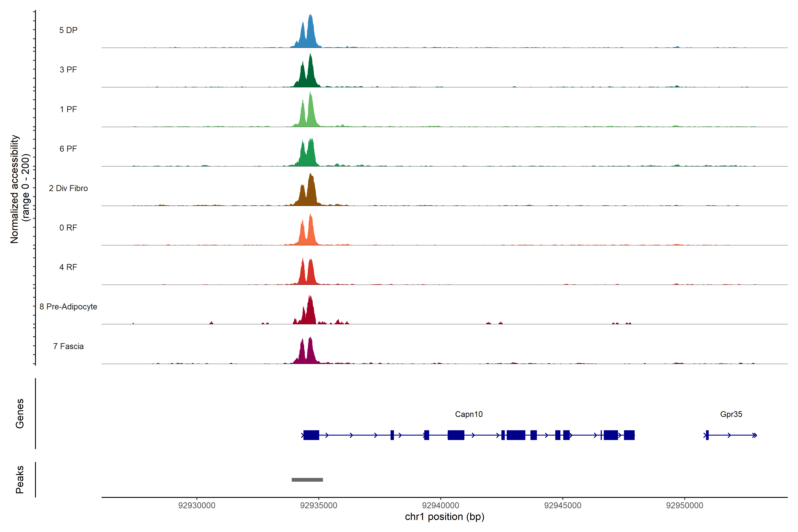The image size is (798, 532).
Task: Select the 8 Pre-Adipocyte label
Action: coord(68,306)
